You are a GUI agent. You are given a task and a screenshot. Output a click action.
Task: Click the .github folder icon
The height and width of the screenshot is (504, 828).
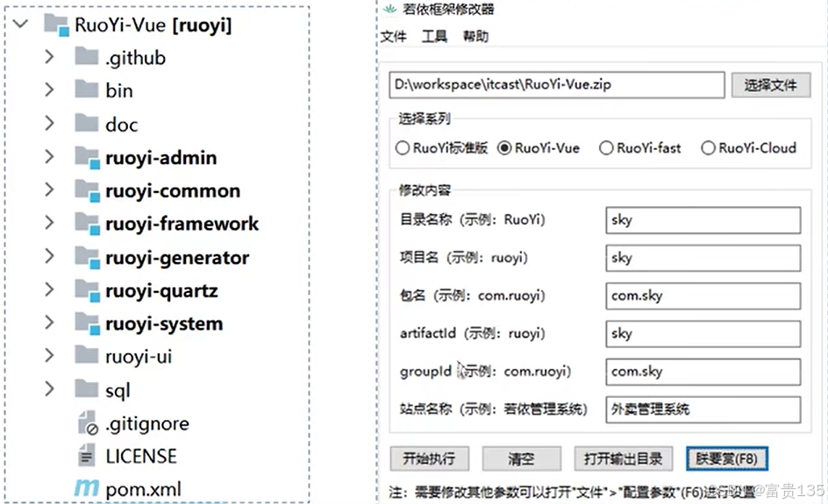coord(87,56)
